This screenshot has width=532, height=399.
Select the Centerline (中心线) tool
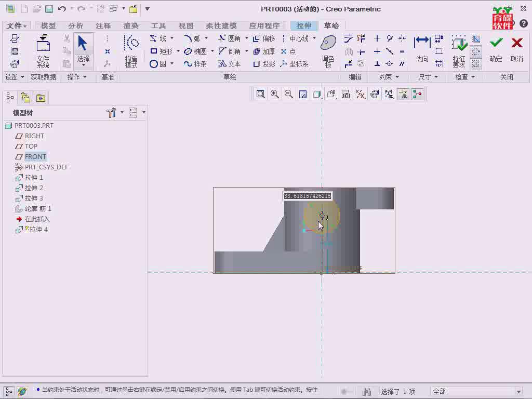point(295,38)
